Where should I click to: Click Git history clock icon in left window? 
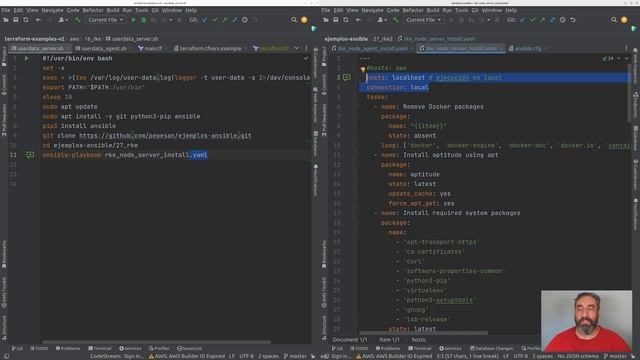click(245, 20)
